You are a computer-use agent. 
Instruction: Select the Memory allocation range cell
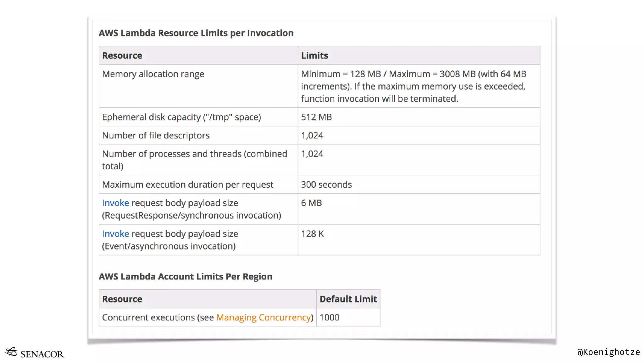point(153,74)
